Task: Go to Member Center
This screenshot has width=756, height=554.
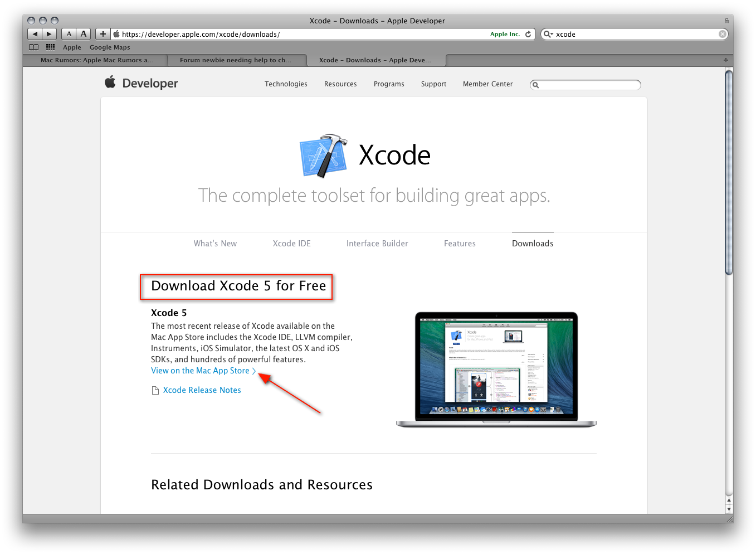Action: 487,84
